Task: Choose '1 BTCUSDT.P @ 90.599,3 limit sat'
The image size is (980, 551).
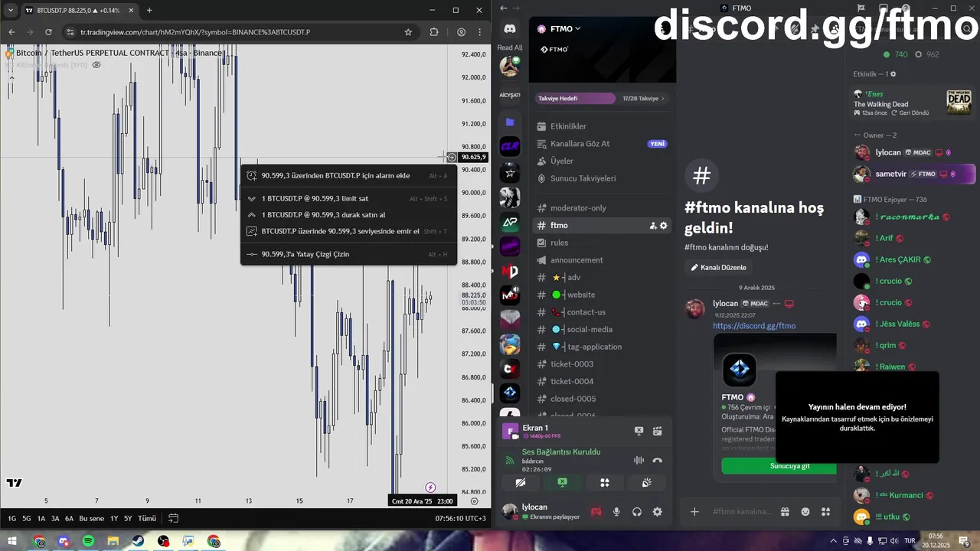Action: tap(348, 199)
